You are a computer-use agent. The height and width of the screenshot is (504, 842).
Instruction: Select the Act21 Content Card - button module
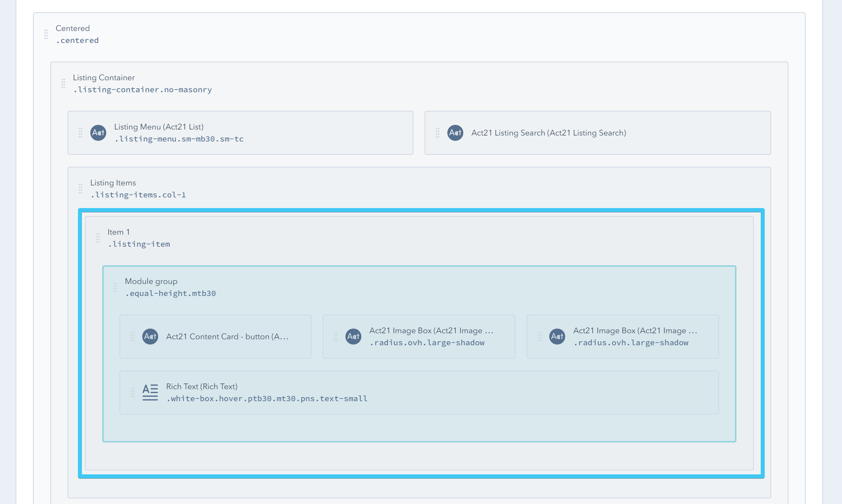pyautogui.click(x=227, y=337)
